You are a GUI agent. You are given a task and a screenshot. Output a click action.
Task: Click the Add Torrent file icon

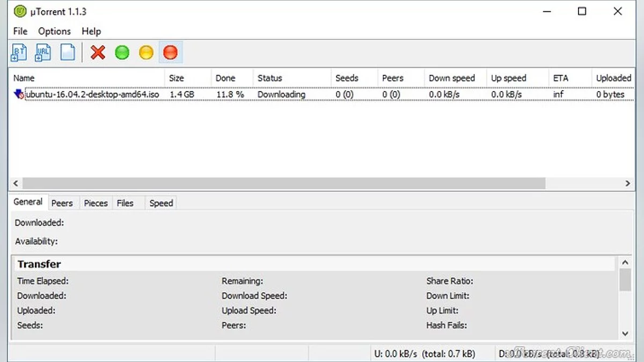(19, 53)
